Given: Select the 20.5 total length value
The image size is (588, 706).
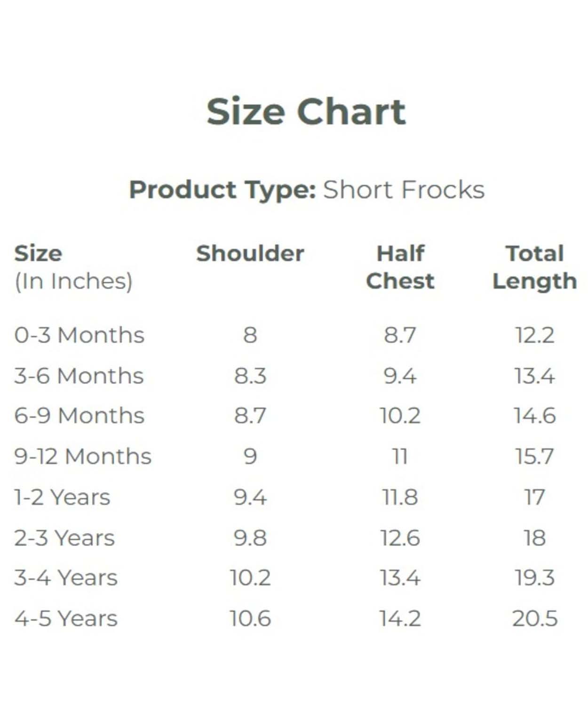Looking at the screenshot, I should click(535, 618).
